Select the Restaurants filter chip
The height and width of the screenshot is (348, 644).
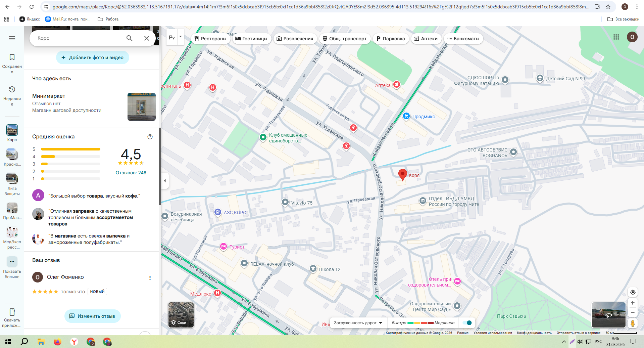pyautogui.click(x=210, y=39)
